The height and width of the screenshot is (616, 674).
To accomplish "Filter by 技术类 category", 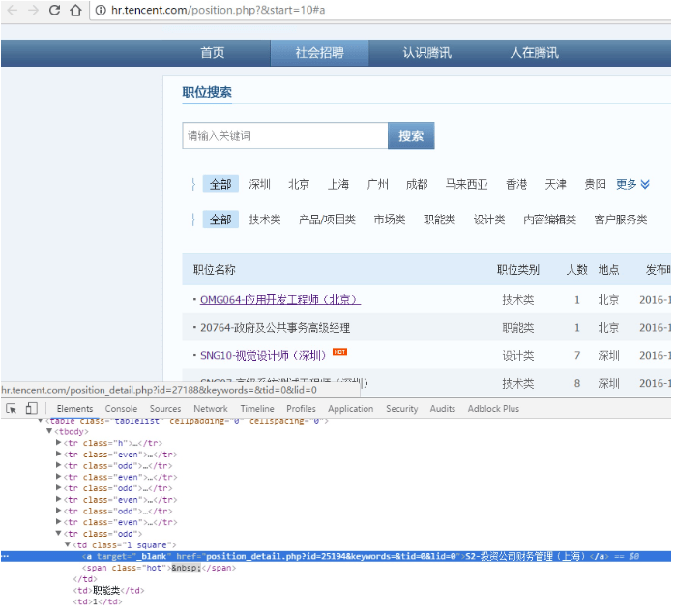I will pyautogui.click(x=265, y=220).
